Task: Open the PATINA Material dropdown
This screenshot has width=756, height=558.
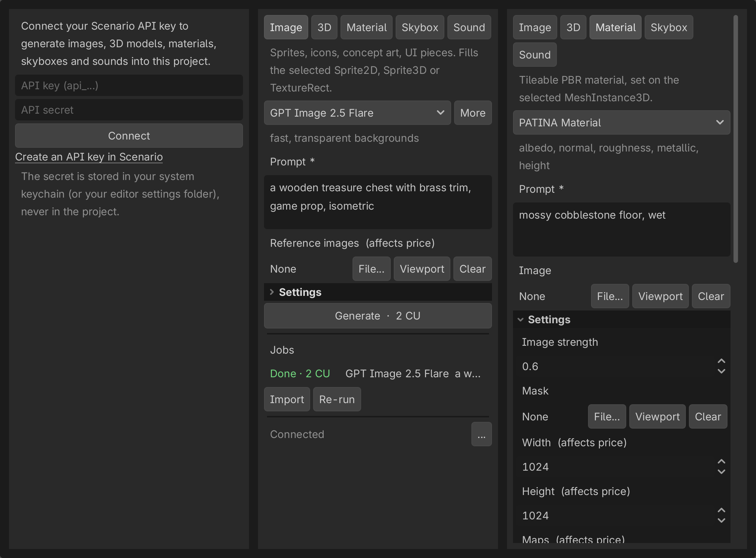Action: coord(622,123)
